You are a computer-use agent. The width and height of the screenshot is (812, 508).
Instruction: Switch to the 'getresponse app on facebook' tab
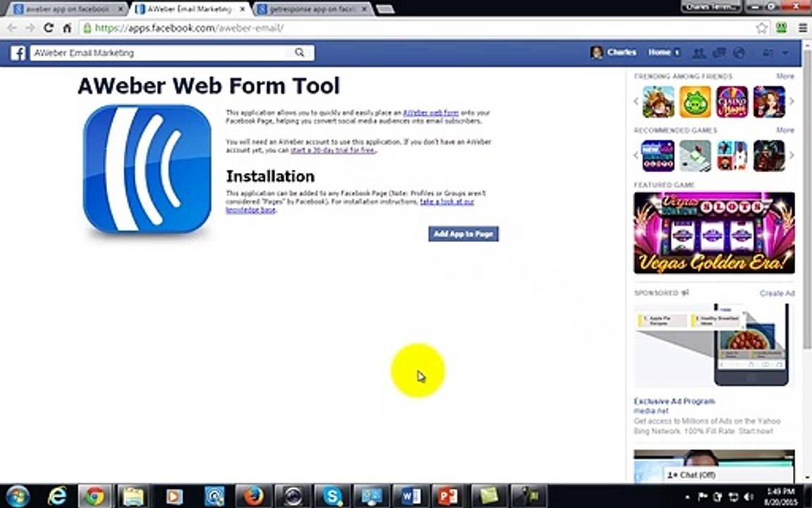coord(313,9)
